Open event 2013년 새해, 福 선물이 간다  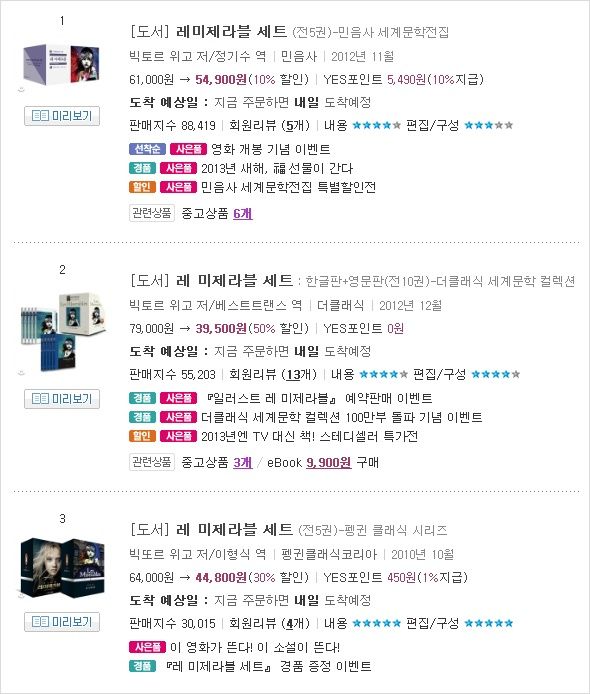pos(277,168)
